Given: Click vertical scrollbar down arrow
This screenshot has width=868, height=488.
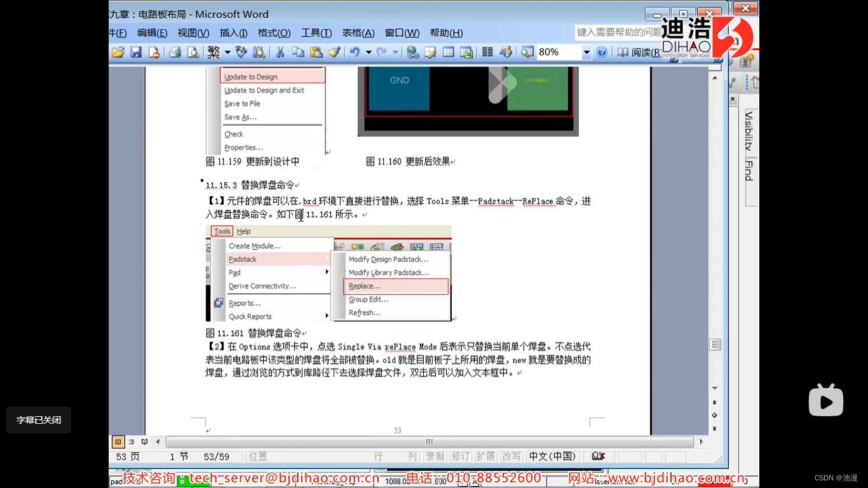Looking at the screenshot, I should click(715, 388).
